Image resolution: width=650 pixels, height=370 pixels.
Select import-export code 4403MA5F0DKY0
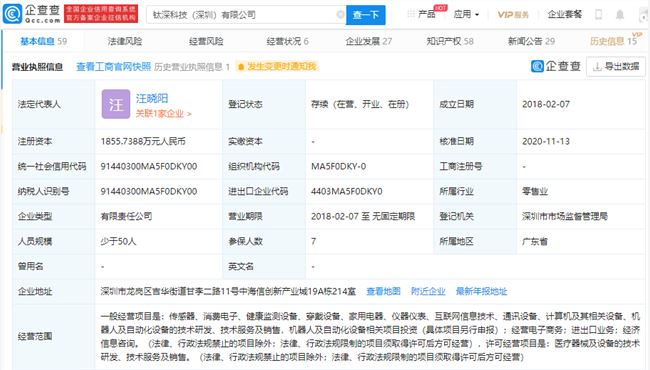[x=347, y=191]
